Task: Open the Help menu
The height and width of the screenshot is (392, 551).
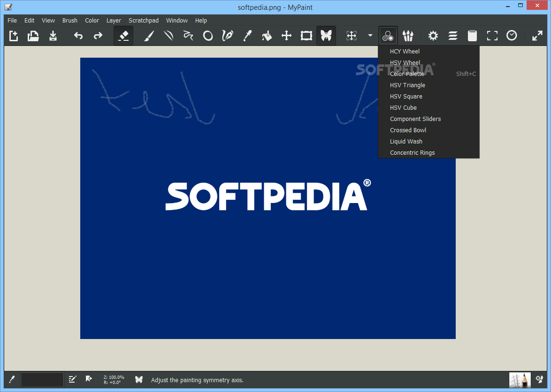Action: click(201, 20)
